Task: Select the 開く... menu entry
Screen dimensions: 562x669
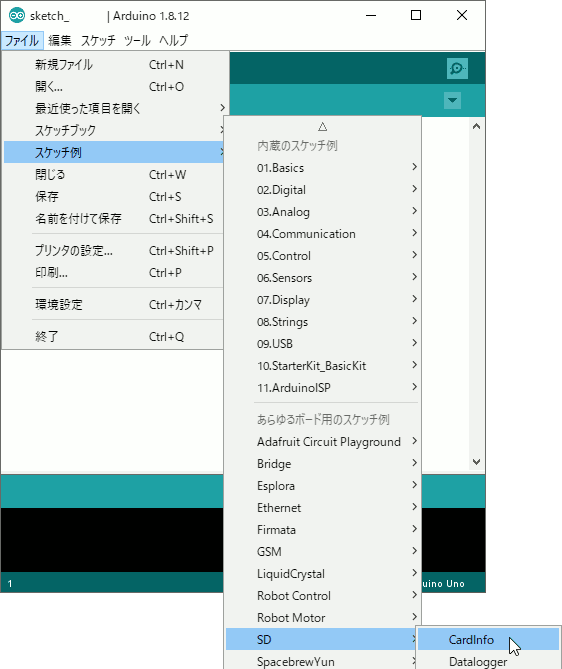Action: point(114,87)
